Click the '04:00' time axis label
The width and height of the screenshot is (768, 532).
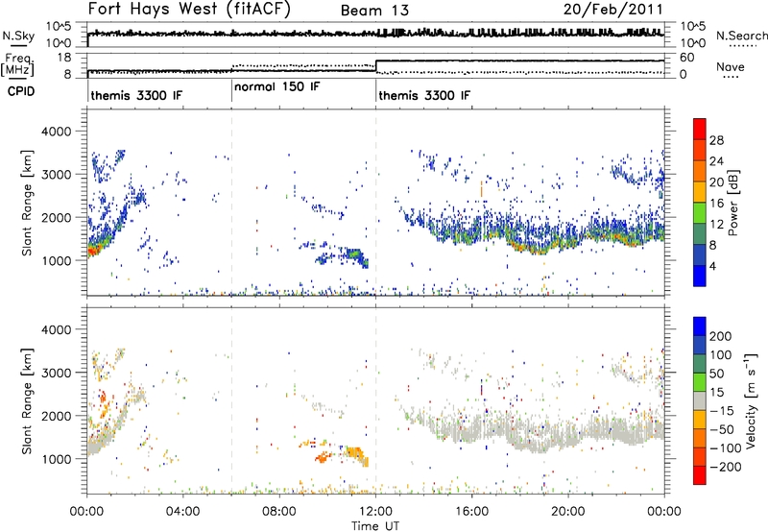point(182,512)
